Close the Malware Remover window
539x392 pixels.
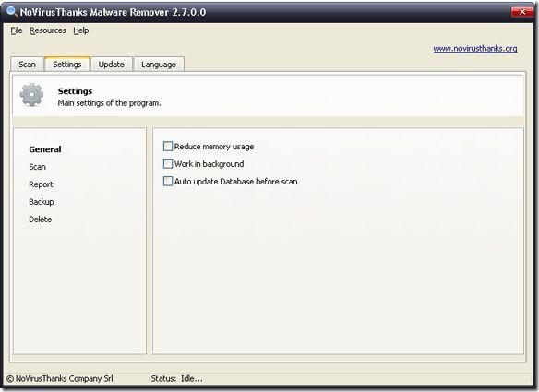(522, 11)
